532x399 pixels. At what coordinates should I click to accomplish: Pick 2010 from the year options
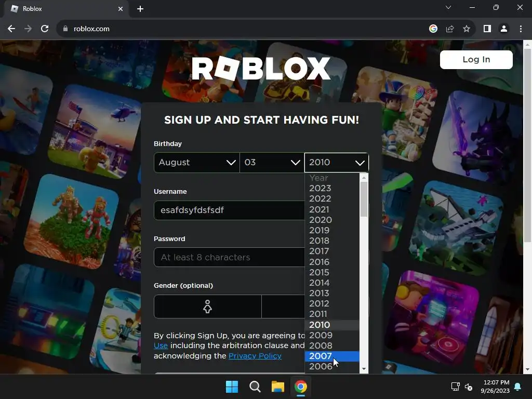pos(332,325)
